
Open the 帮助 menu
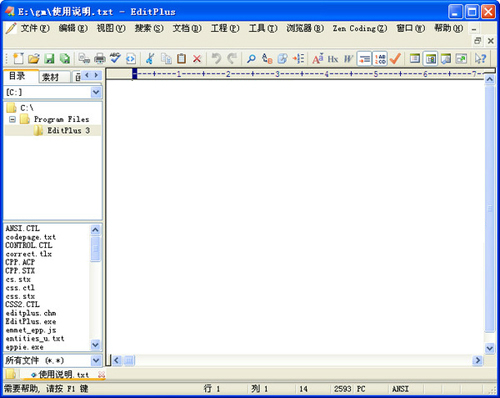point(449,28)
